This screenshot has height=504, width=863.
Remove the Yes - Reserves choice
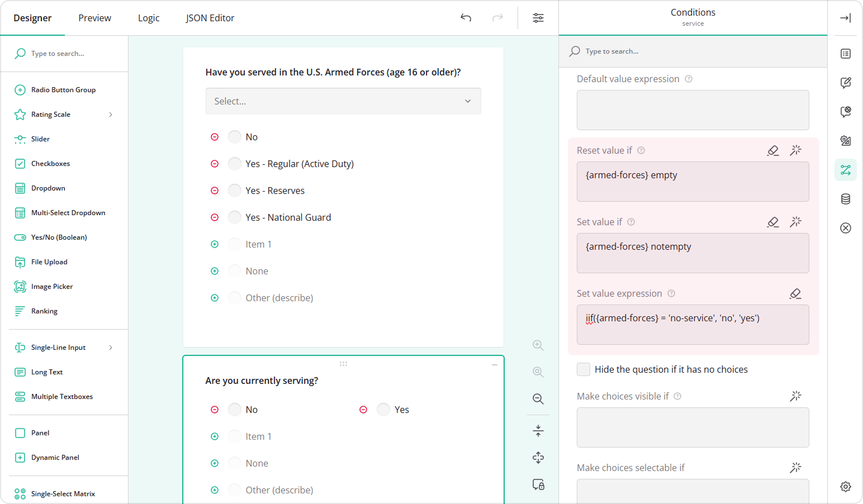coord(215,191)
